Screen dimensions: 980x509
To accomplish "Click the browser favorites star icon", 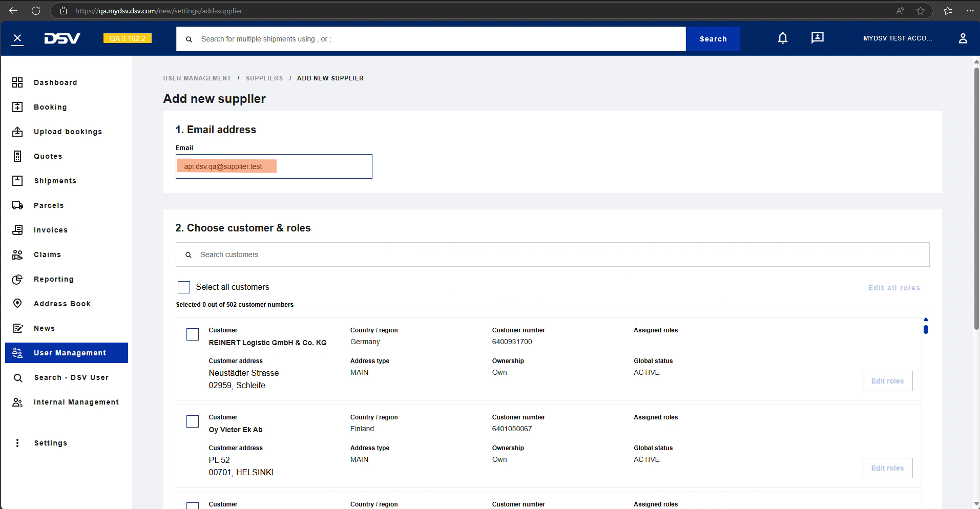I will coord(921,11).
